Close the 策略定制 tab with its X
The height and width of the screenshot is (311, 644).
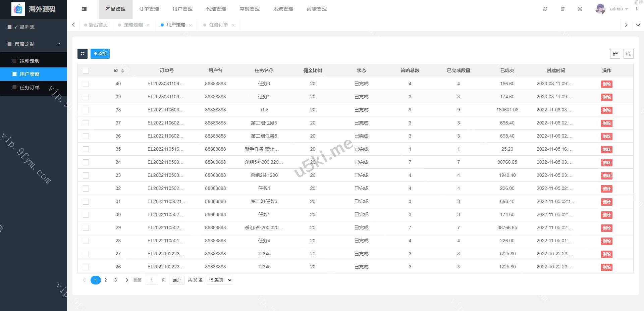click(148, 25)
